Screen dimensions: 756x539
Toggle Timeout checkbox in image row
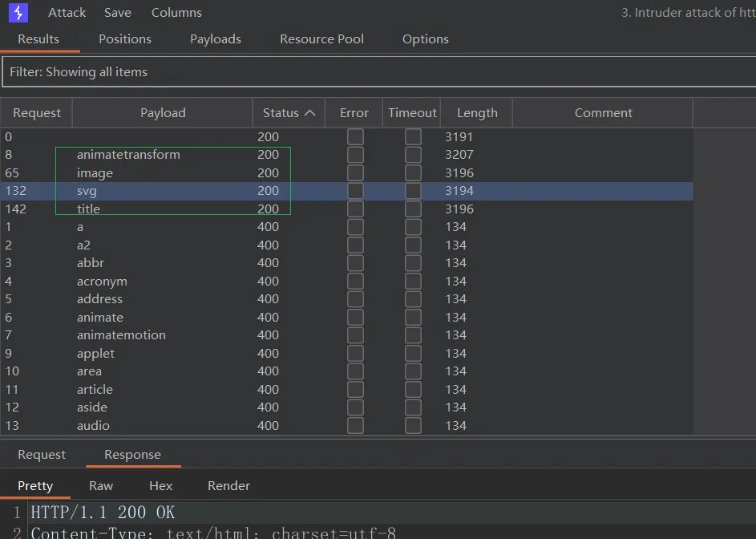click(413, 172)
